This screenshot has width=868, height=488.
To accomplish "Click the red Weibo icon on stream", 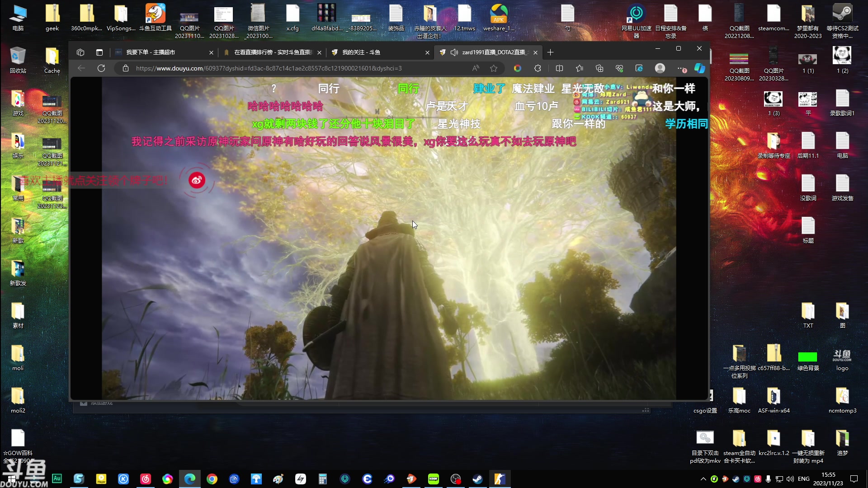I will [197, 180].
